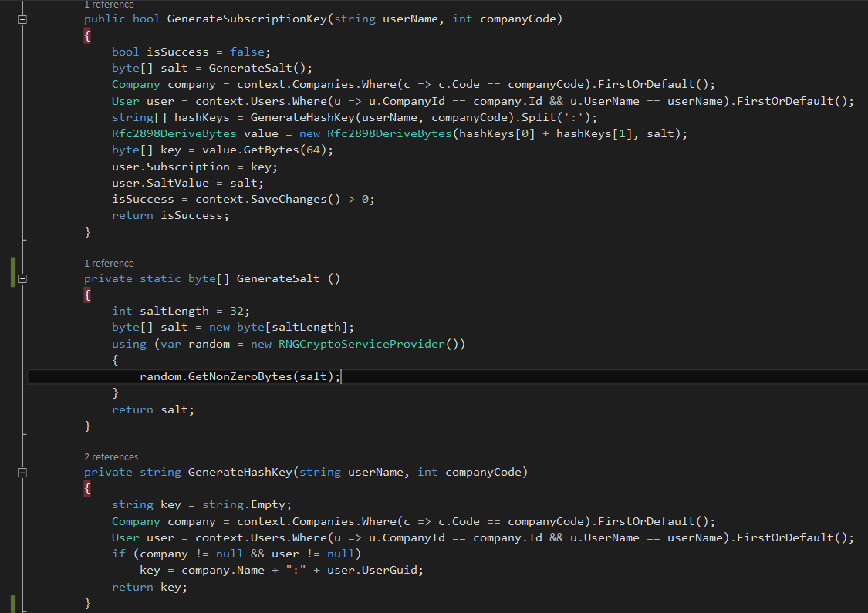This screenshot has width=868, height=613.
Task: Click 'int saltLength = 32;' line
Action: (x=181, y=311)
